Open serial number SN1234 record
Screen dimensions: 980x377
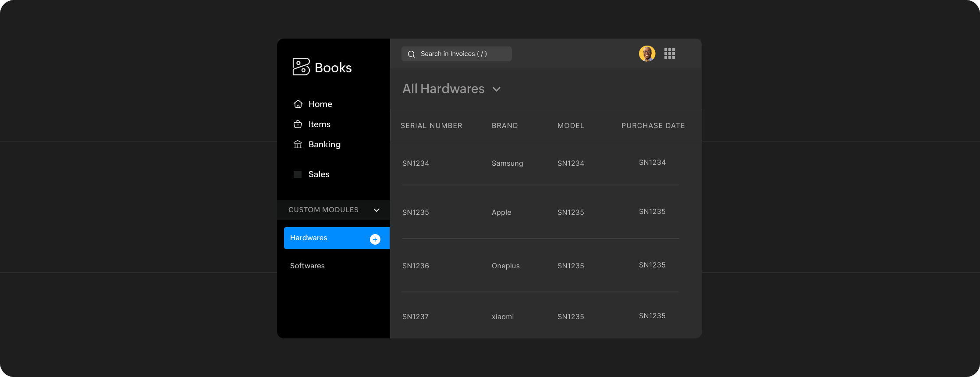(x=415, y=163)
